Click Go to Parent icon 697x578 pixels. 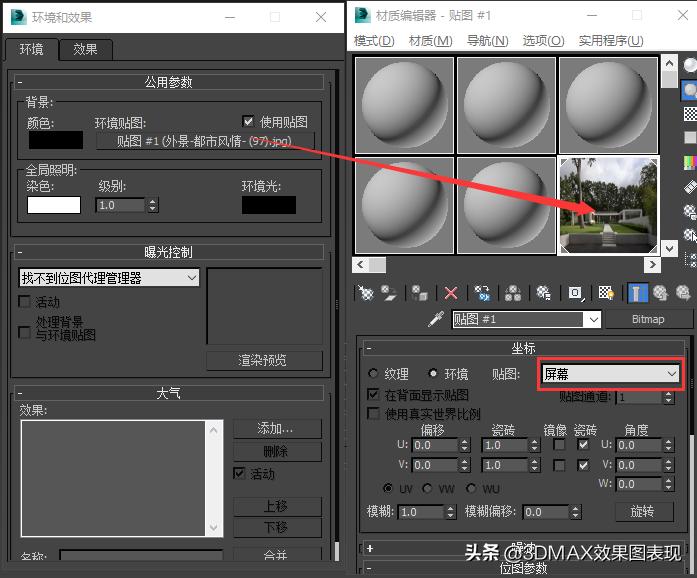[661, 293]
